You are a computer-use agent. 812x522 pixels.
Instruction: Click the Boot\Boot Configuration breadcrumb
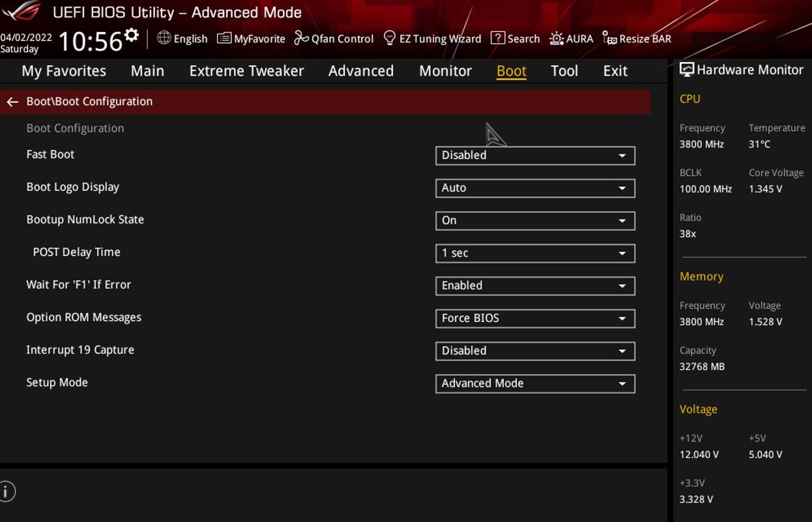(x=89, y=102)
